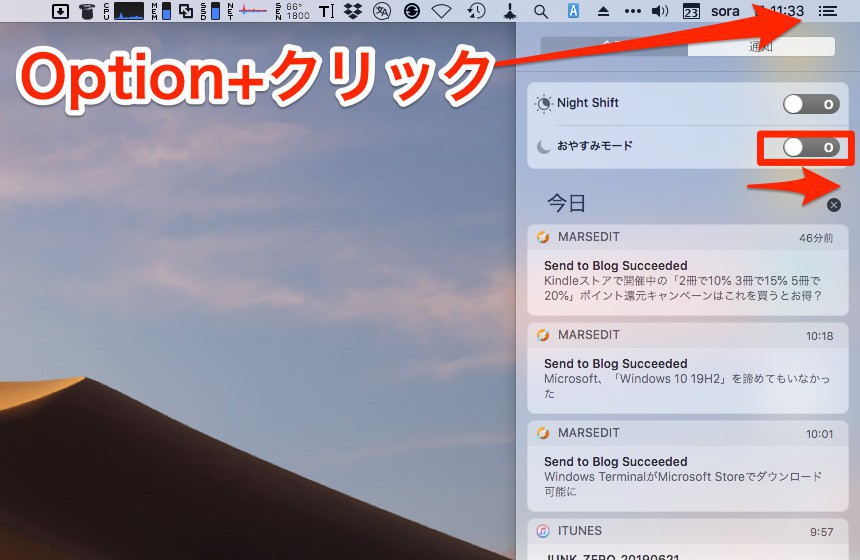Click the broom cleaner icon in menu bar
The height and width of the screenshot is (560, 860).
510,11
